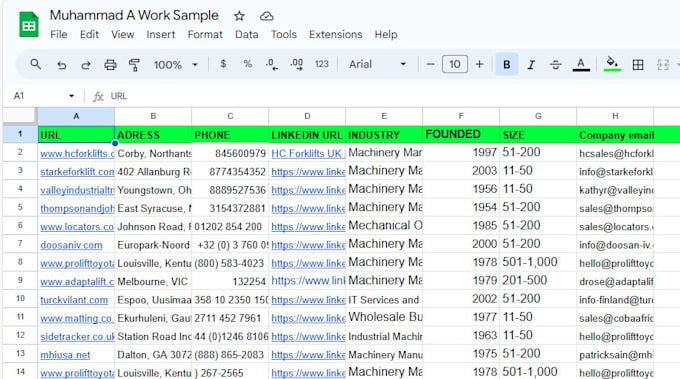This screenshot has width=680, height=379.
Task: Select the Company email header cell
Action: coord(615,134)
